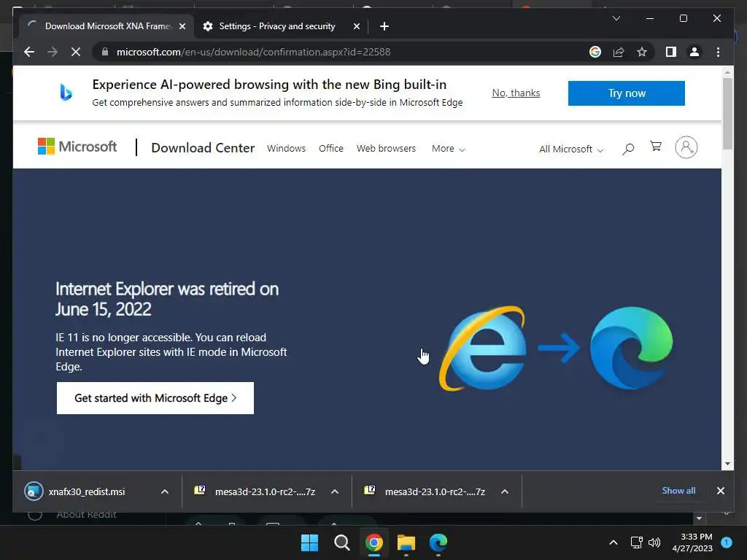Expand the More dropdown

click(x=449, y=149)
